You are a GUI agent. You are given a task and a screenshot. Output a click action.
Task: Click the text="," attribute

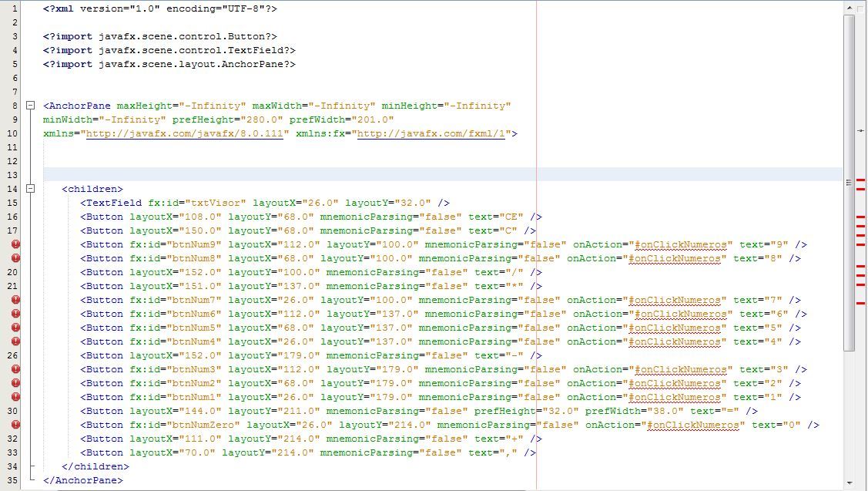[x=493, y=452]
